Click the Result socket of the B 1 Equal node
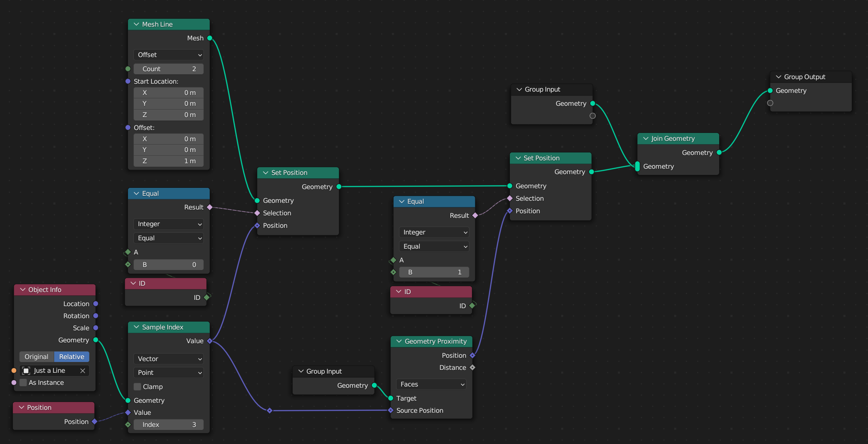Viewport: 868px width, 444px height. tap(475, 215)
